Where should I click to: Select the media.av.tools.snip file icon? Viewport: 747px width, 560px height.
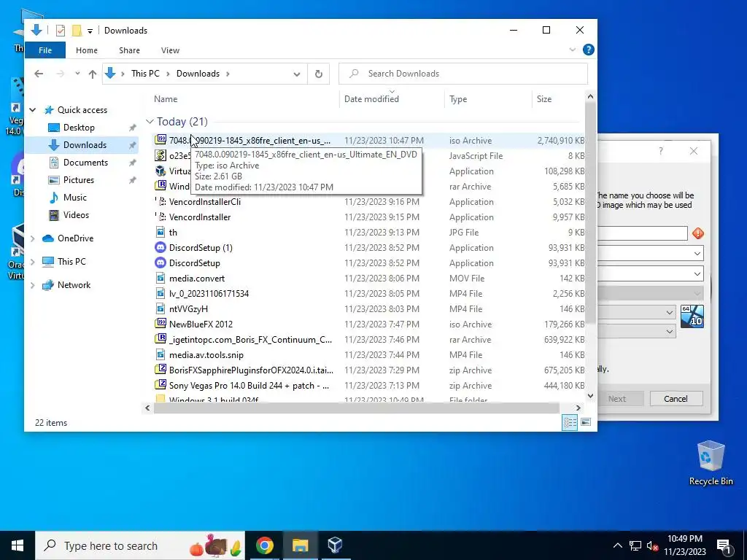click(160, 355)
